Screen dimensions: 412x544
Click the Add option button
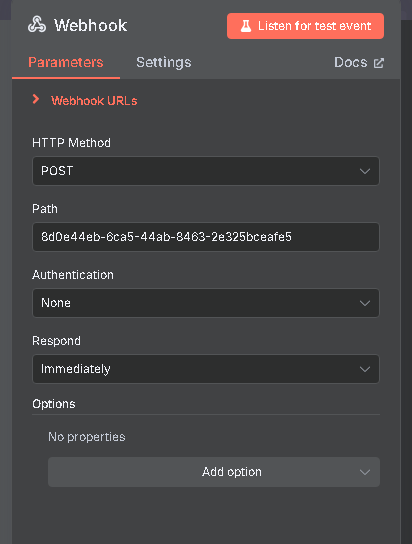pyautogui.click(x=214, y=472)
